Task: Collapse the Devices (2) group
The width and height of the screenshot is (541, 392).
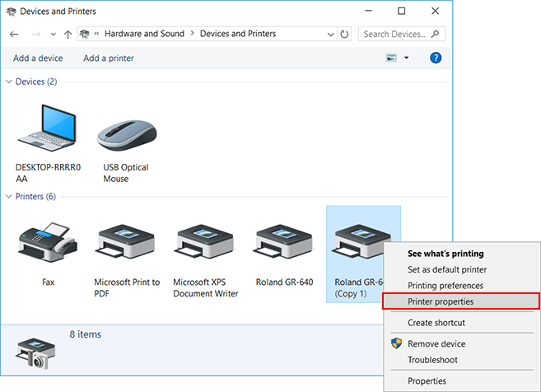Action: [9, 82]
